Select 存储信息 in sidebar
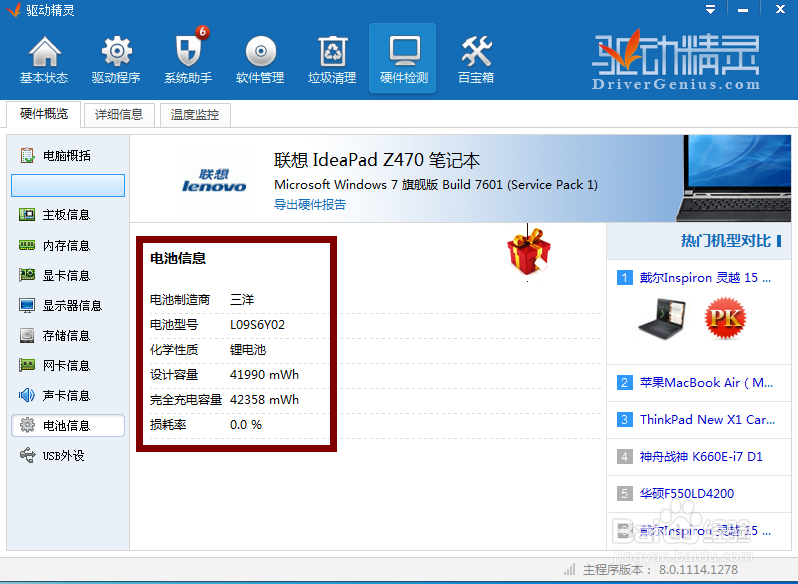 click(67, 335)
